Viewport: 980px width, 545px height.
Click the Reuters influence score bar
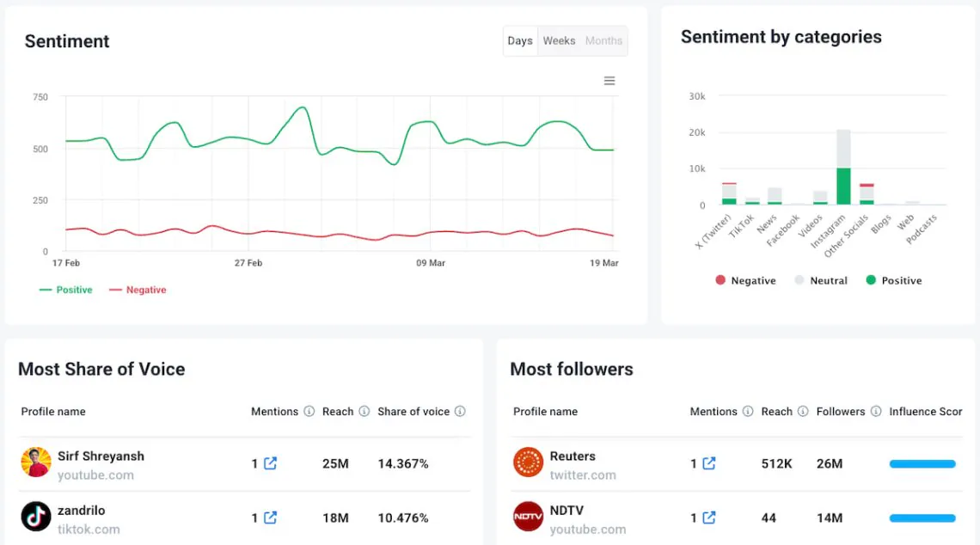coord(922,464)
